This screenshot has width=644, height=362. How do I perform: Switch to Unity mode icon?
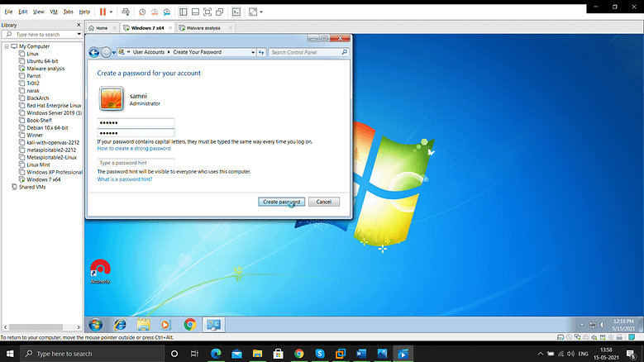coord(220,12)
